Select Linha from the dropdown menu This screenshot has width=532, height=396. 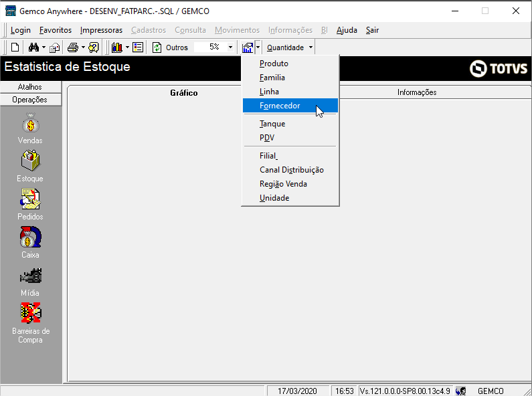pyautogui.click(x=290, y=92)
